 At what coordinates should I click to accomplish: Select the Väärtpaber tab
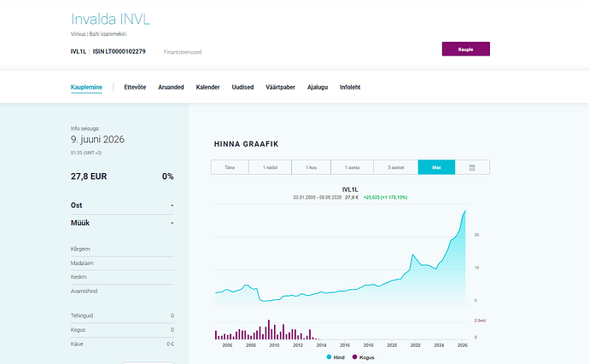pyautogui.click(x=280, y=87)
